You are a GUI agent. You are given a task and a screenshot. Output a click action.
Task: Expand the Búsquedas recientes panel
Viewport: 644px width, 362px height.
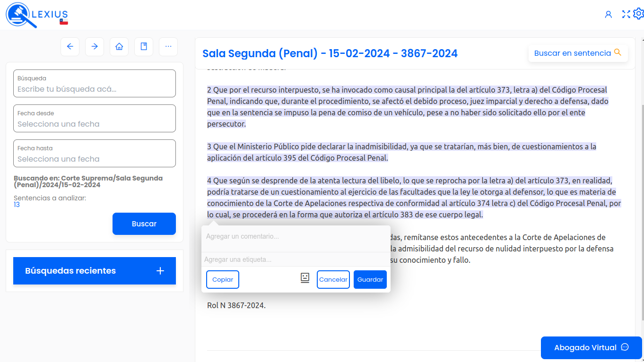(95, 271)
